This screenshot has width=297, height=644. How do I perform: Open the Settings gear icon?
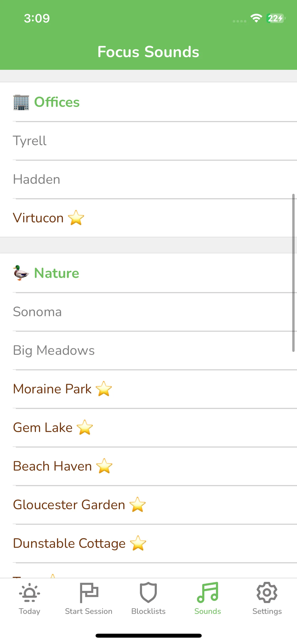pyautogui.click(x=267, y=592)
